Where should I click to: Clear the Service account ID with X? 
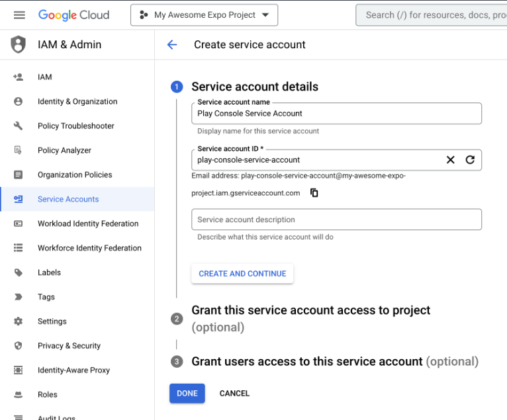pyautogui.click(x=451, y=159)
